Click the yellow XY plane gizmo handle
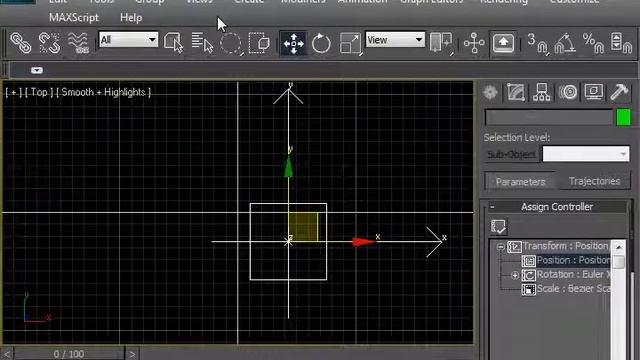Viewport: 640px width, 360px height. point(303,227)
